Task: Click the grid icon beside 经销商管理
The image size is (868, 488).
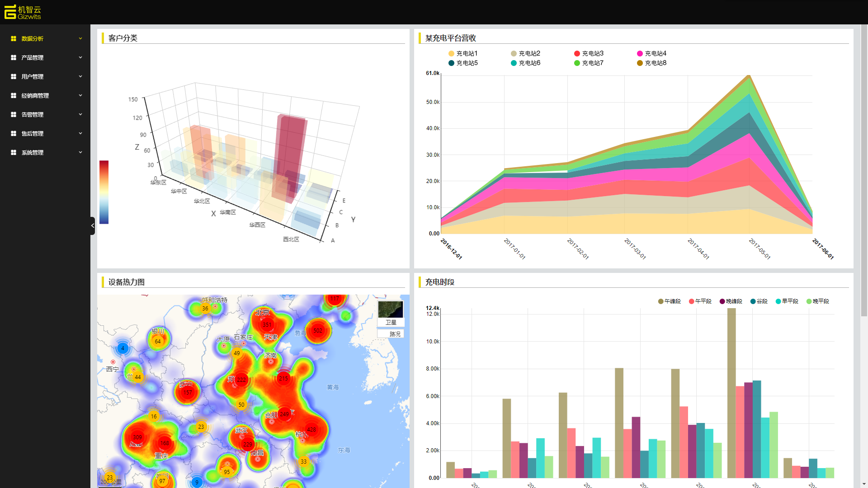Action: coord(14,96)
